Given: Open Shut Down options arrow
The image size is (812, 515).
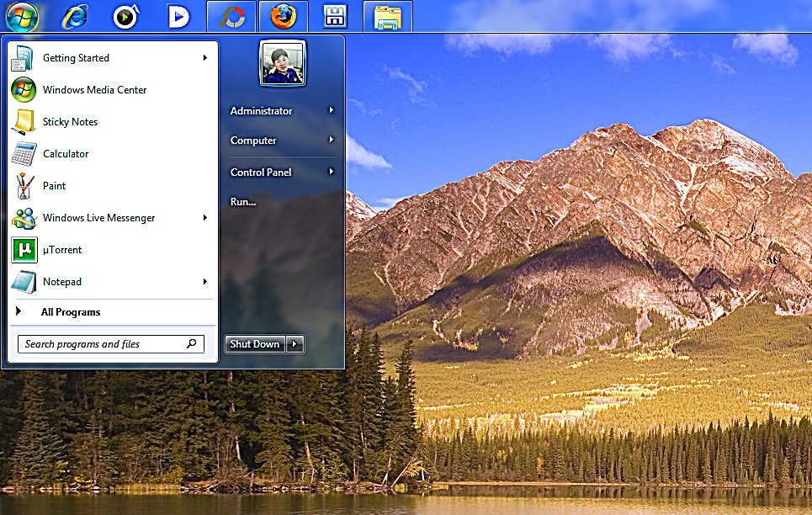Looking at the screenshot, I should [x=295, y=344].
